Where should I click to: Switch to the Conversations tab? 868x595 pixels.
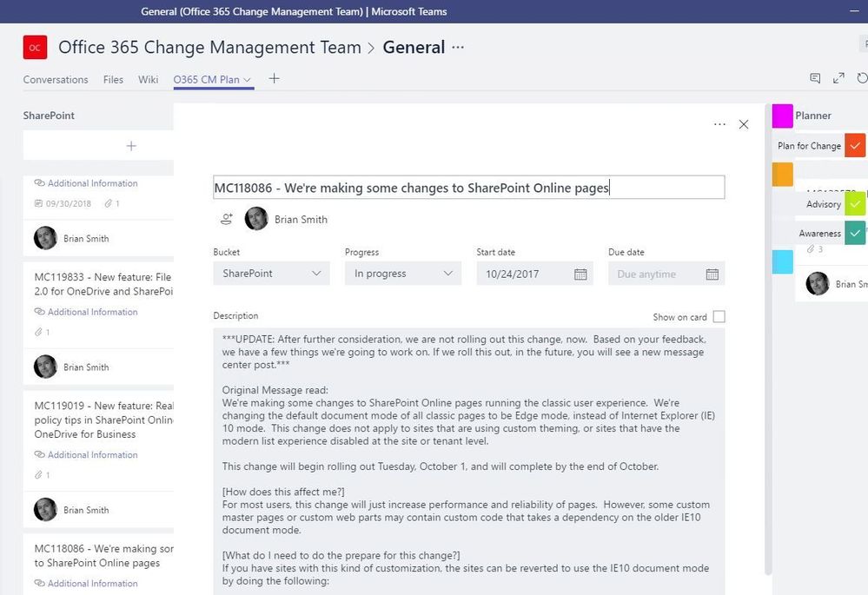pos(56,79)
